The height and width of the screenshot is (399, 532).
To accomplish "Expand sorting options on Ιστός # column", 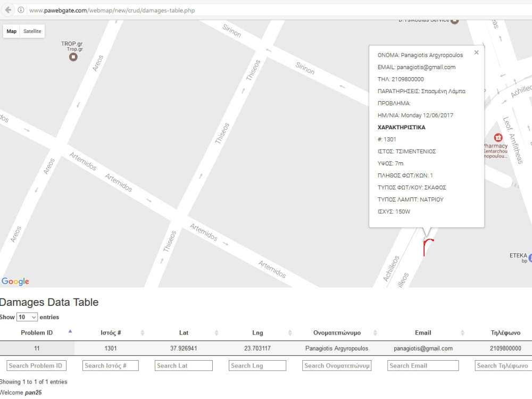I will [142, 332].
